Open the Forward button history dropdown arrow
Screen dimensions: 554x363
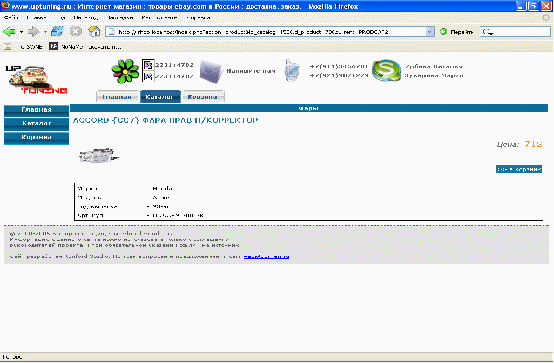pos(45,32)
